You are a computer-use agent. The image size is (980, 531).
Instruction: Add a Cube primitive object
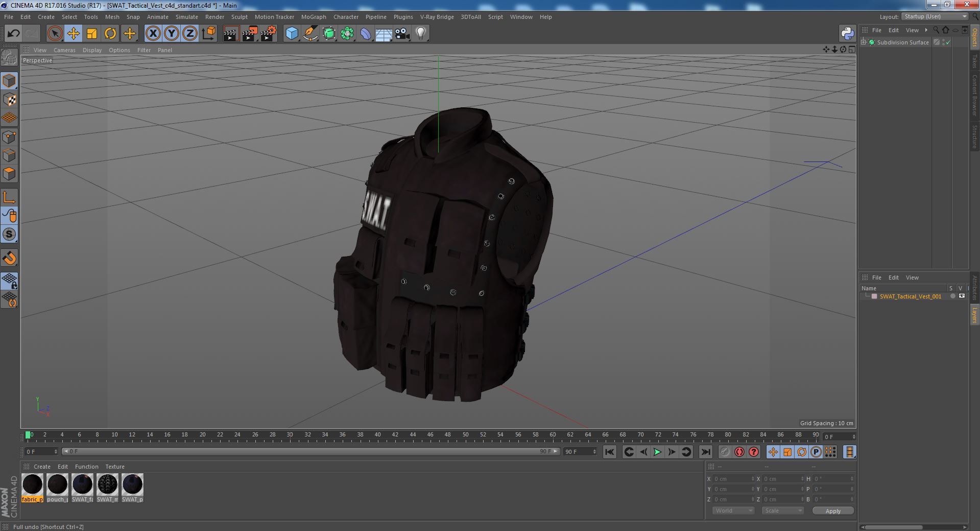(292, 34)
